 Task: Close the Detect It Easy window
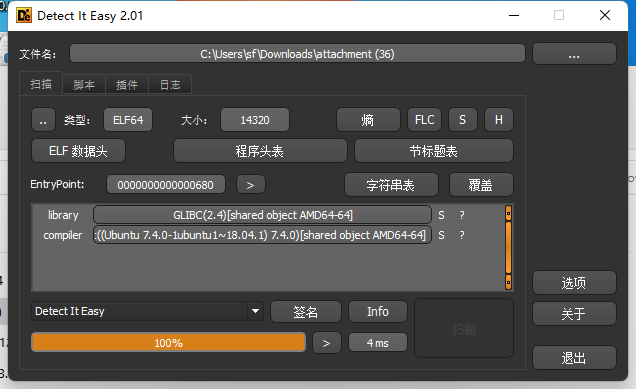(x=605, y=15)
